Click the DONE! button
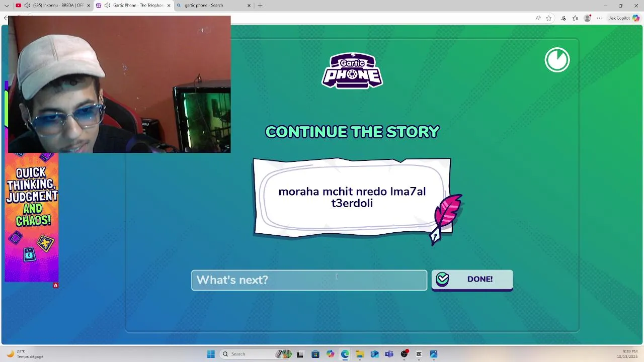The height and width of the screenshot is (362, 644). tap(472, 280)
